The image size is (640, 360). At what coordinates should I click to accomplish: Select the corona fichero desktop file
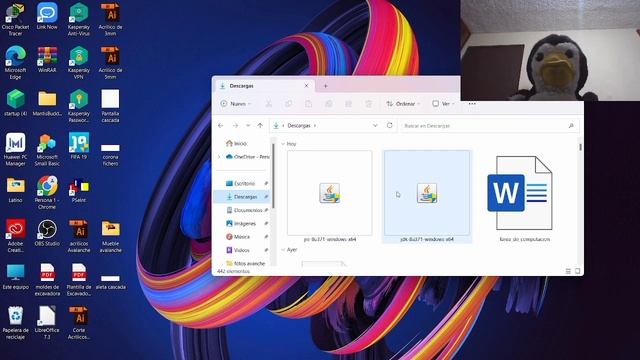point(111,154)
